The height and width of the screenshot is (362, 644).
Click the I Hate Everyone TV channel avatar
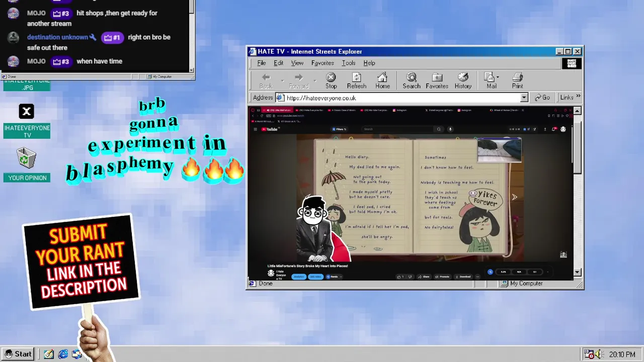[x=271, y=273]
